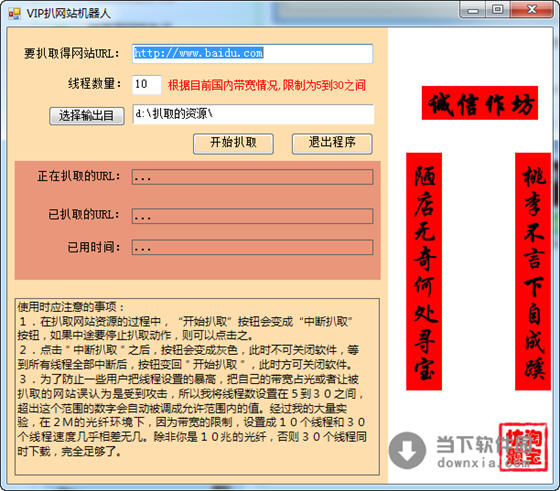Click the 选择输出目 button
The height and width of the screenshot is (491, 560).
click(87, 116)
